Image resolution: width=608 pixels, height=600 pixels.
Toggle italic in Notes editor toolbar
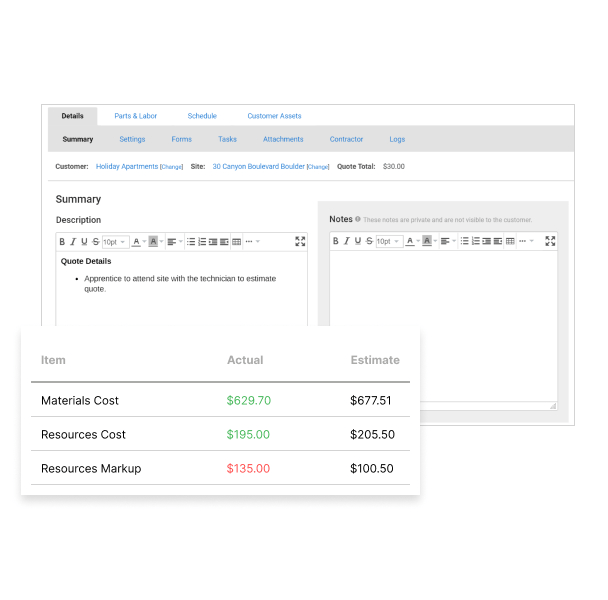click(347, 241)
